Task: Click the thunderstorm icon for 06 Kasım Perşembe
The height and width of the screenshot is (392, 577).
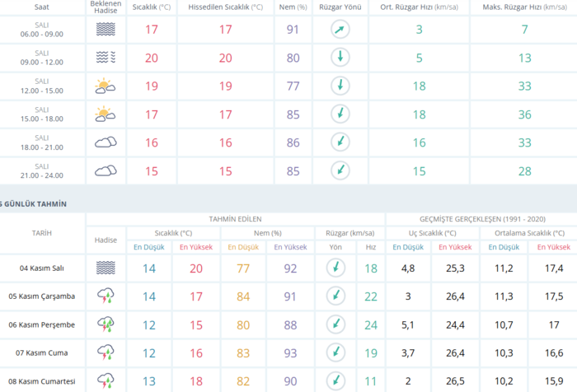Action: point(106,324)
